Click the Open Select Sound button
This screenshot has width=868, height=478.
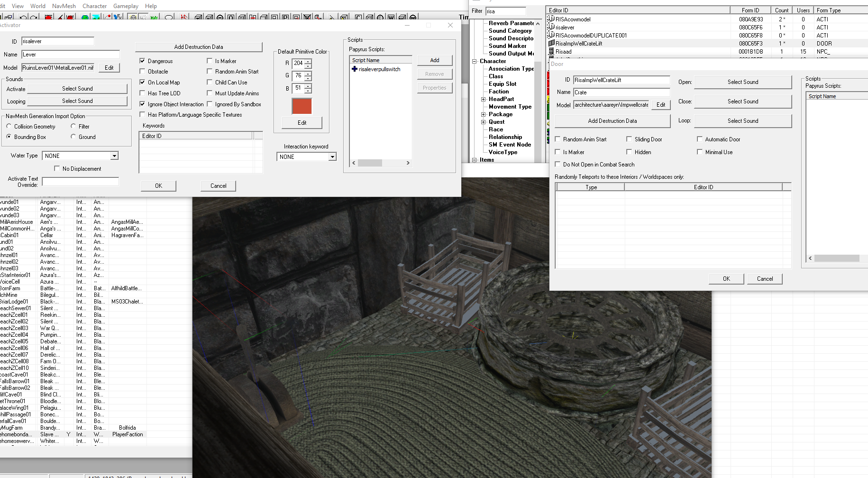pos(743,82)
